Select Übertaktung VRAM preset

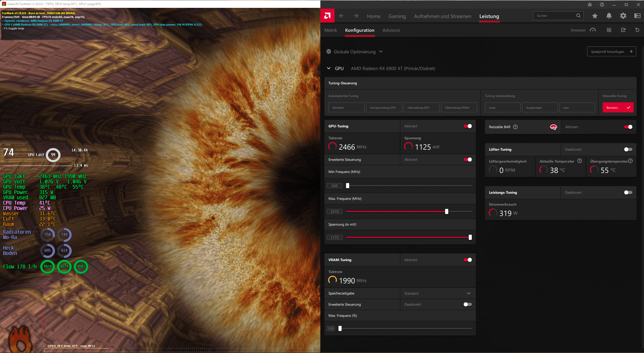click(459, 108)
